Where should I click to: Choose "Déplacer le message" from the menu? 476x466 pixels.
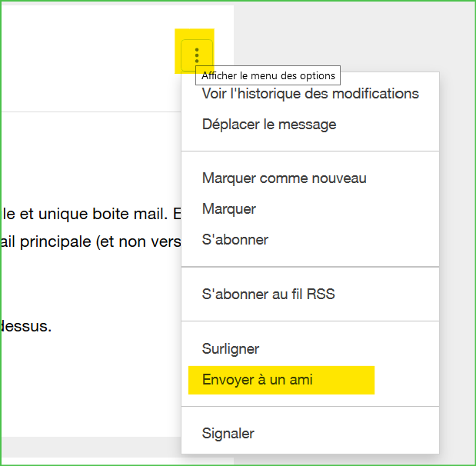pos(269,125)
